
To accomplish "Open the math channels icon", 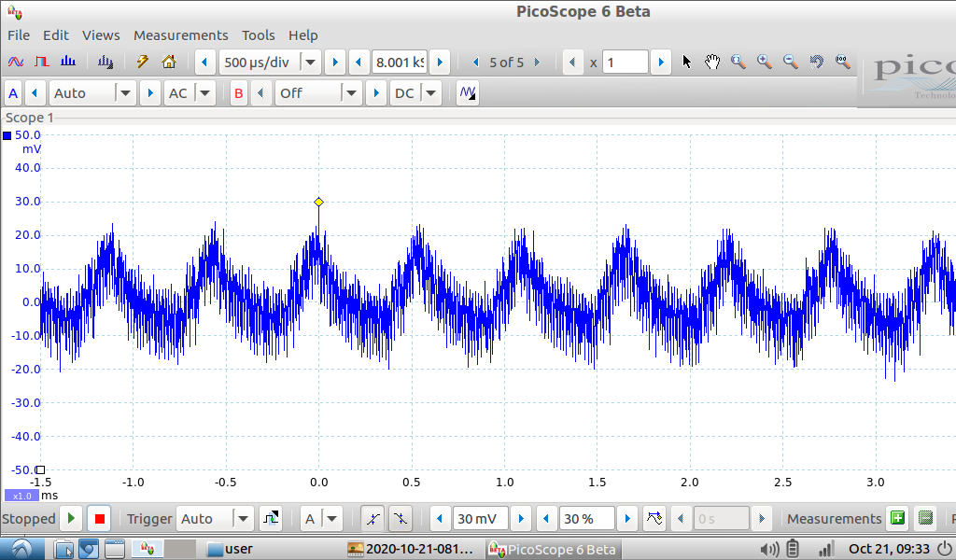I will [467, 93].
